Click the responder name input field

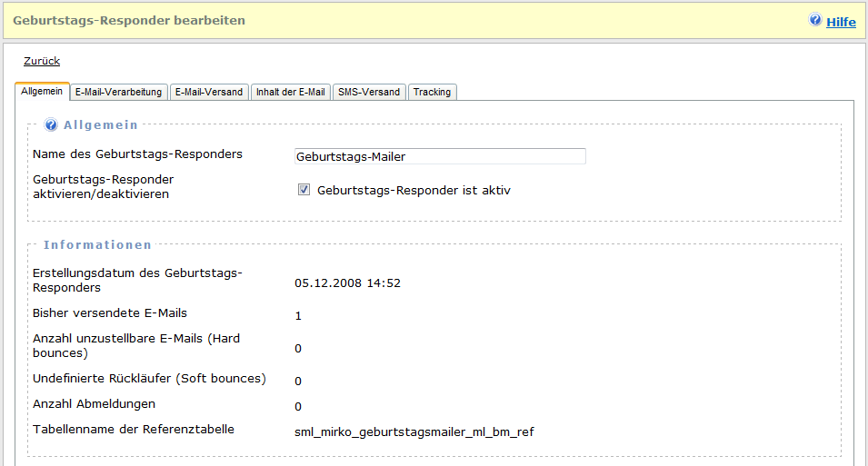(440, 156)
